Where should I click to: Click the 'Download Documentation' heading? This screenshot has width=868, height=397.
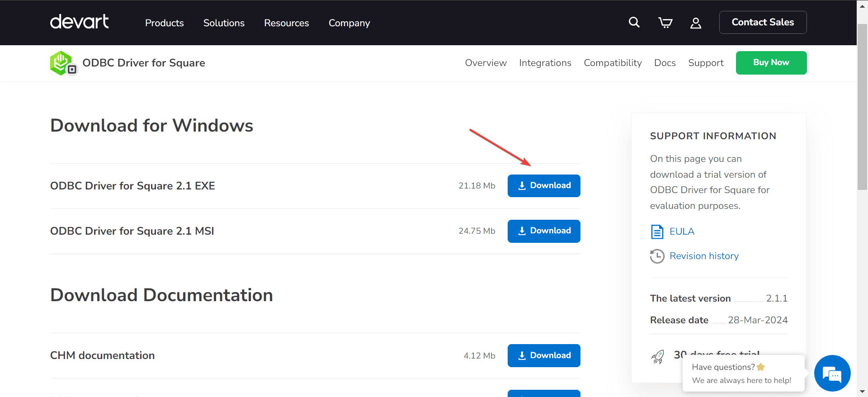tap(162, 295)
